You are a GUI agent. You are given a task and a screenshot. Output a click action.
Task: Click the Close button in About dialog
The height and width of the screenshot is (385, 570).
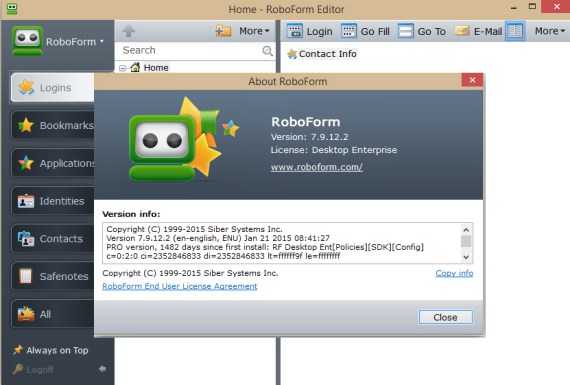pyautogui.click(x=445, y=317)
